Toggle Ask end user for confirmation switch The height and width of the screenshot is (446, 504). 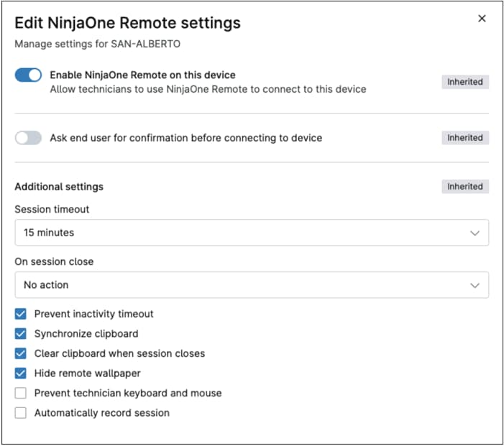tap(28, 138)
